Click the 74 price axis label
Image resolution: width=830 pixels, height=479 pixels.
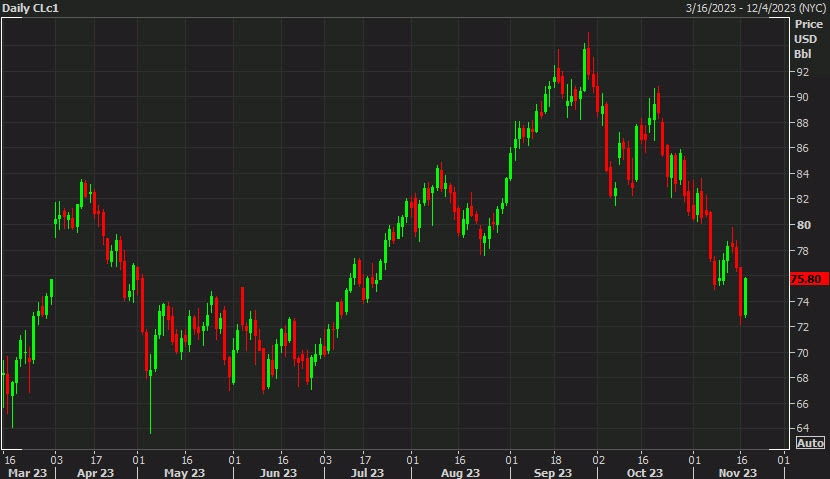802,302
